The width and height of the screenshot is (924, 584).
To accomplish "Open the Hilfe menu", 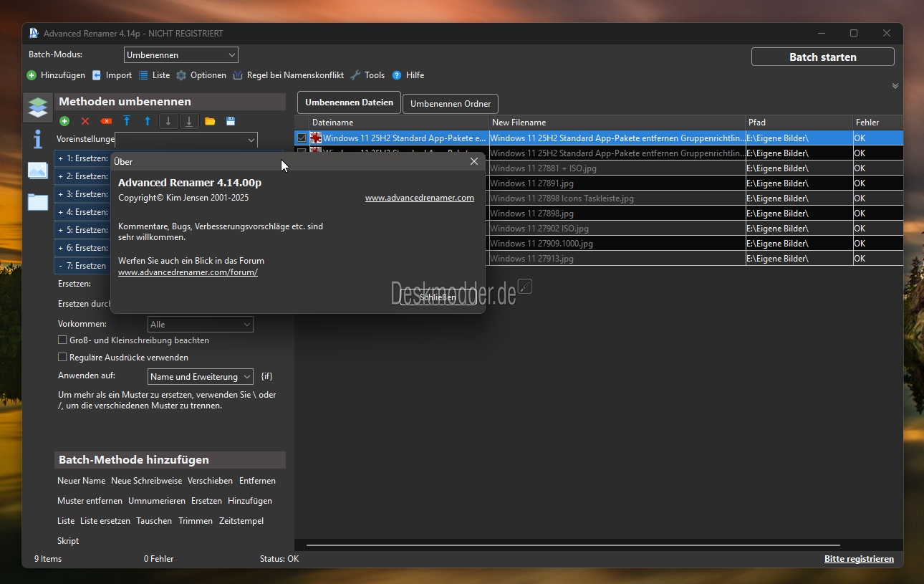I will [408, 75].
